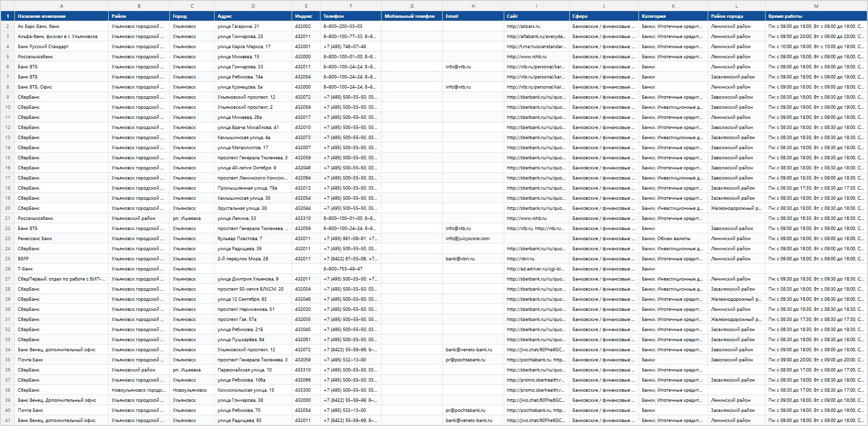868x434 pixels.
Task: Select the 'Сфера' header cell
Action: pyautogui.click(x=604, y=16)
